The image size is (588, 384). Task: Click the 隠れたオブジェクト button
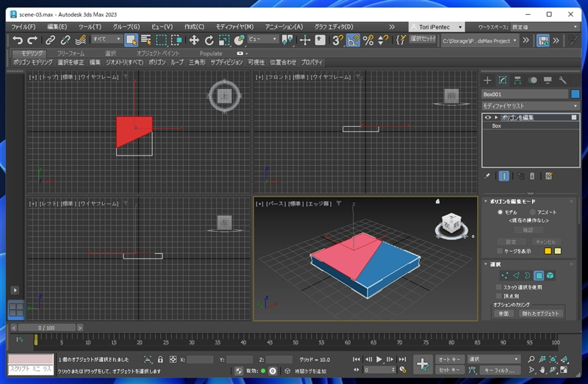[x=540, y=314]
